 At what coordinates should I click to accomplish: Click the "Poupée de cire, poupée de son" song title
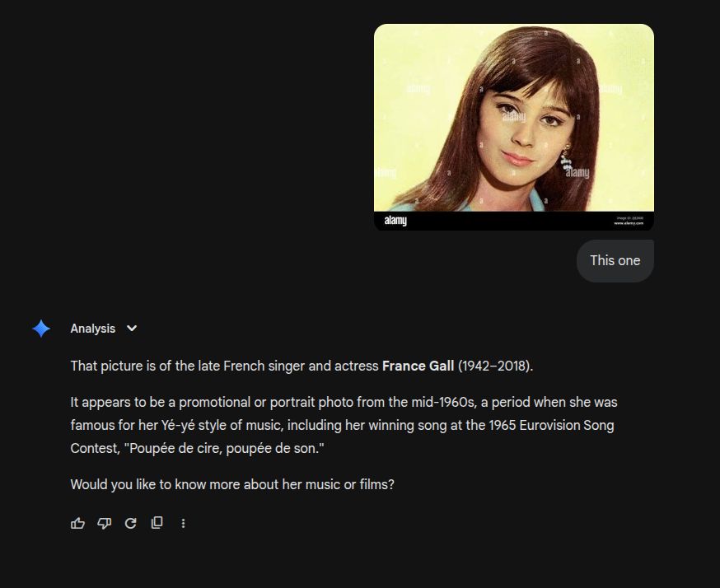(224, 448)
